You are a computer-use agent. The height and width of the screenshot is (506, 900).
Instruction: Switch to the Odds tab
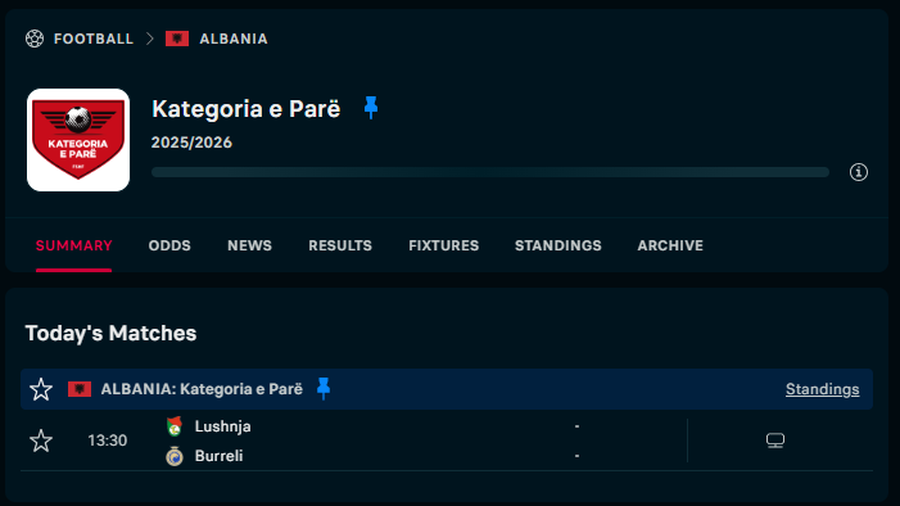(169, 245)
